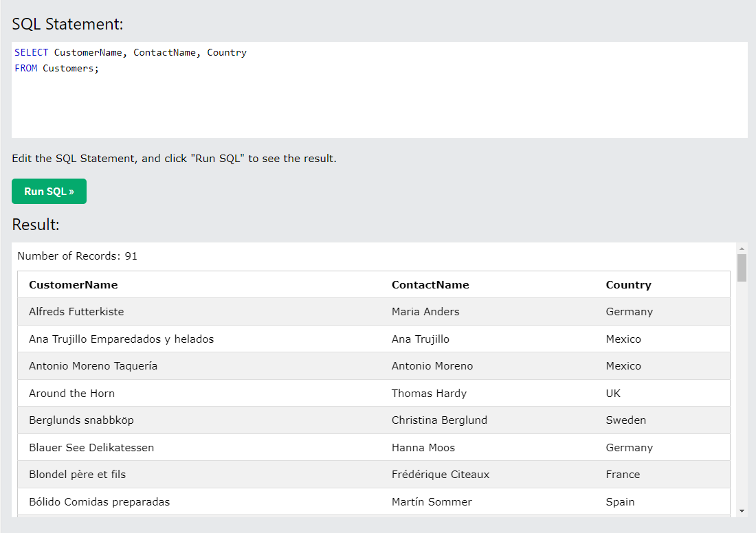This screenshot has width=756, height=533.
Task: Click inside the SQL statement editor
Action: tap(379, 90)
